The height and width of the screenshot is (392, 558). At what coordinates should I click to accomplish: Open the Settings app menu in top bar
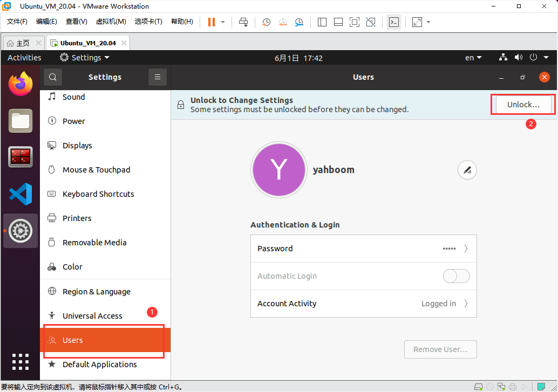tap(85, 58)
